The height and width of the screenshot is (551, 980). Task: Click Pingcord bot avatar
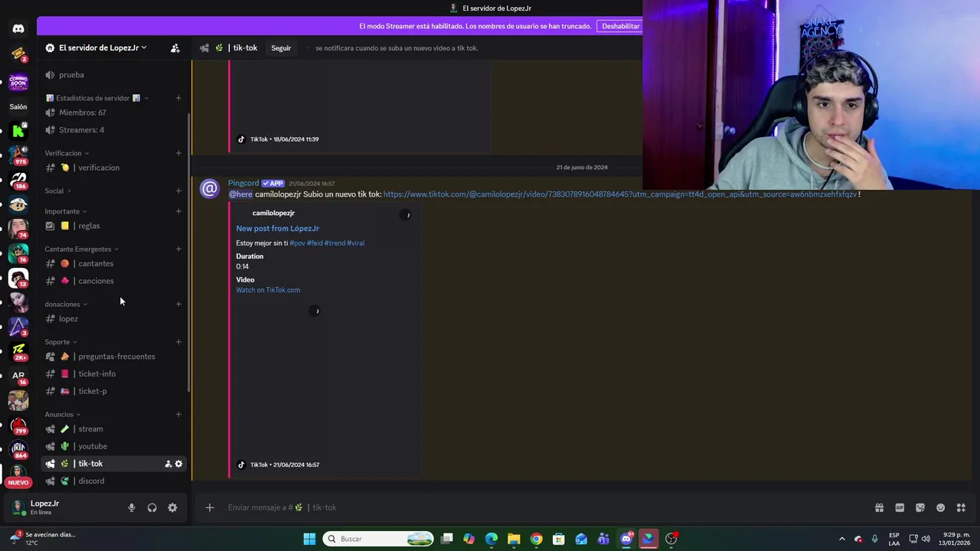pyautogui.click(x=209, y=189)
